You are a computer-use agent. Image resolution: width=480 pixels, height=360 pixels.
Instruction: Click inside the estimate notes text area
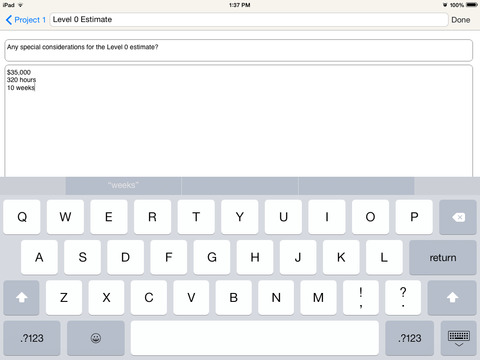click(239, 121)
